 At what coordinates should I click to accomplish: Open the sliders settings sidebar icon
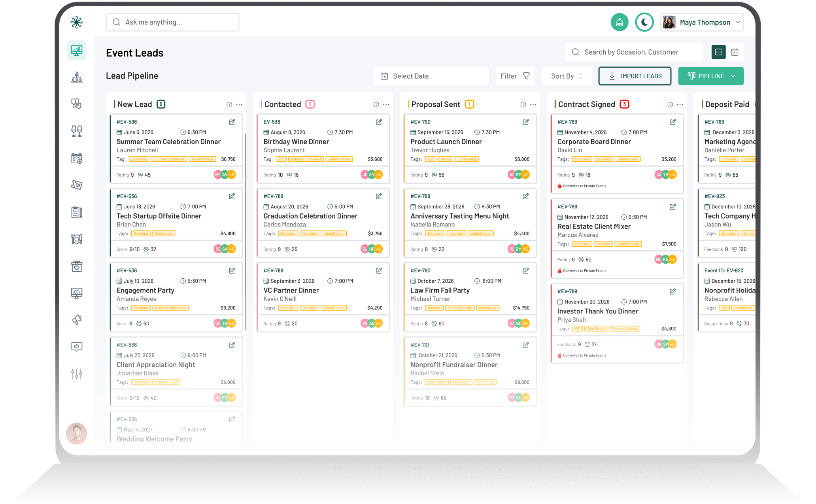[x=77, y=374]
